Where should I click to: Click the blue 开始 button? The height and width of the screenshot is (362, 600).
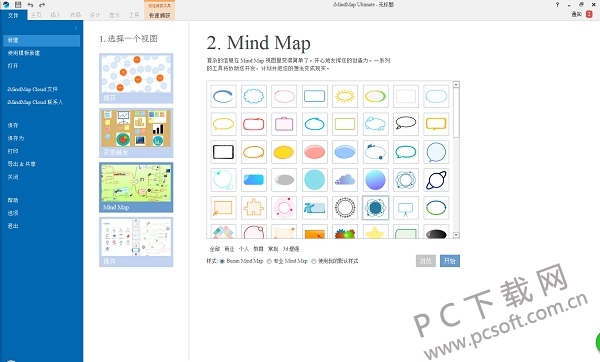click(x=450, y=261)
